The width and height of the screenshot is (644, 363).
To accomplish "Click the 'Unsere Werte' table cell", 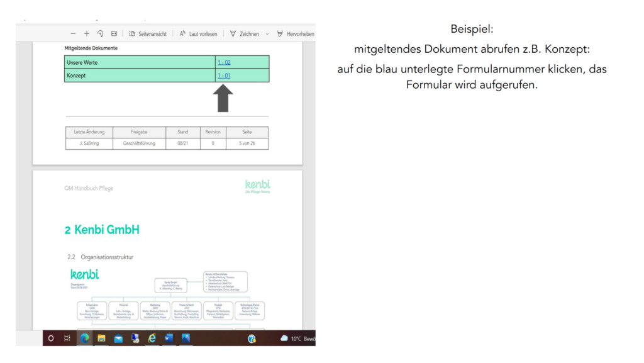I will coord(140,62).
